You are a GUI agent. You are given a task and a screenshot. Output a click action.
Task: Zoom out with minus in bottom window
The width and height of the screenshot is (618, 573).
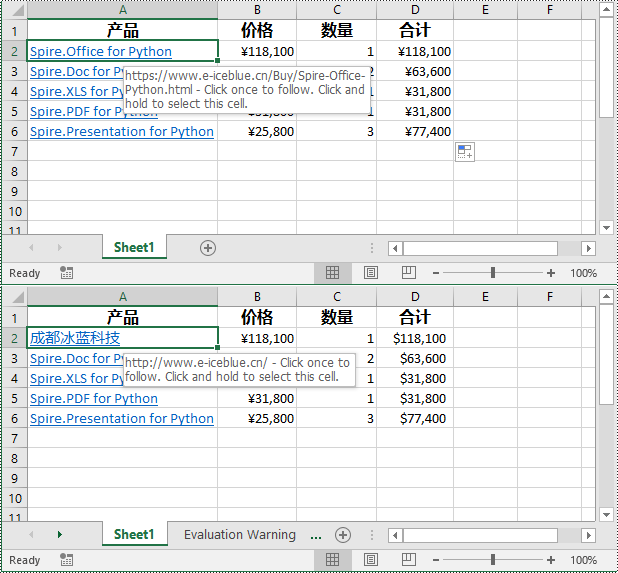436,560
